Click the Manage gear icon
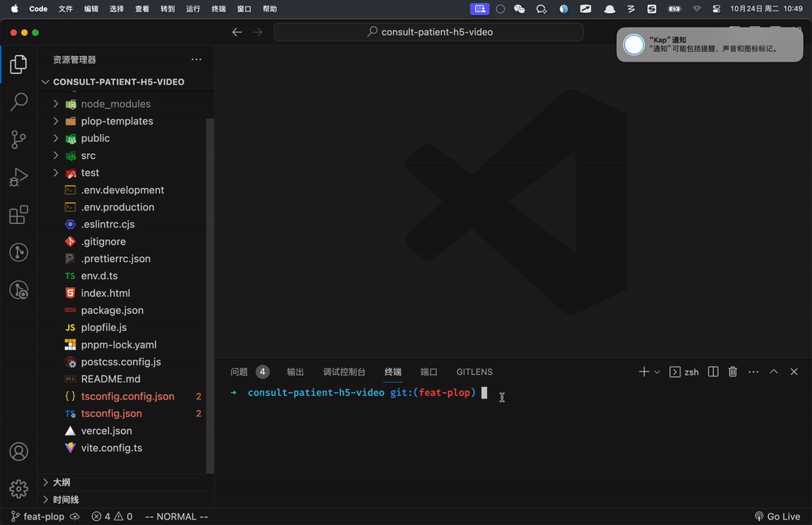The width and height of the screenshot is (812, 525). [18, 488]
